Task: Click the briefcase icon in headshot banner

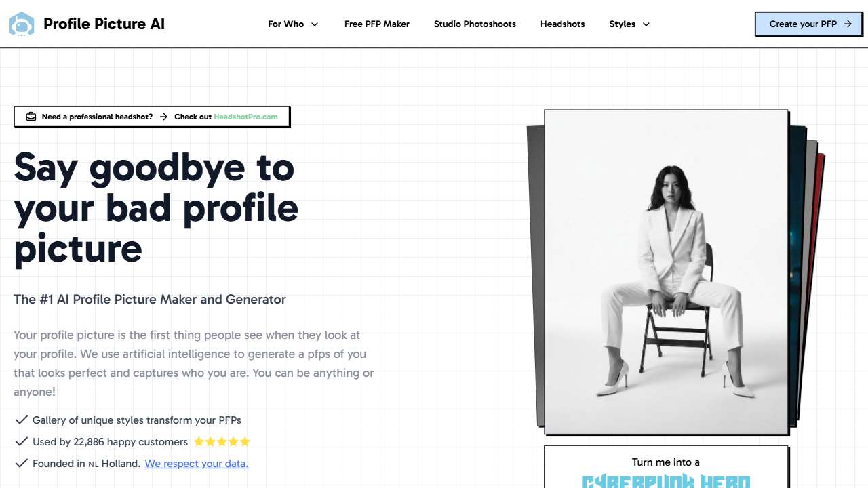Action: 31,117
